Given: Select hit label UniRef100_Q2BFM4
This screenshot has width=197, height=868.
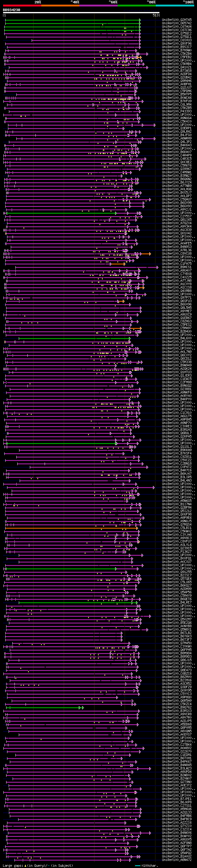Looking at the screenshot, I should [x=177, y=507].
